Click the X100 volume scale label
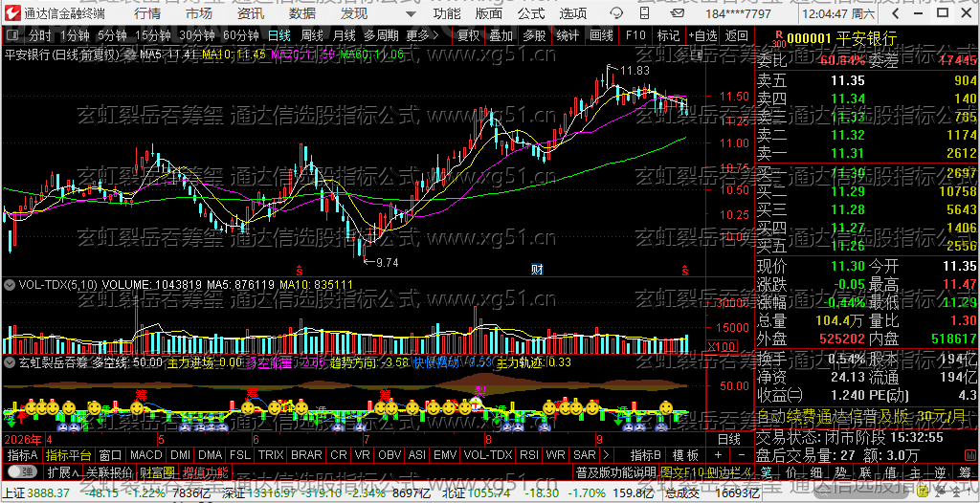980x503 pixels. tap(720, 346)
